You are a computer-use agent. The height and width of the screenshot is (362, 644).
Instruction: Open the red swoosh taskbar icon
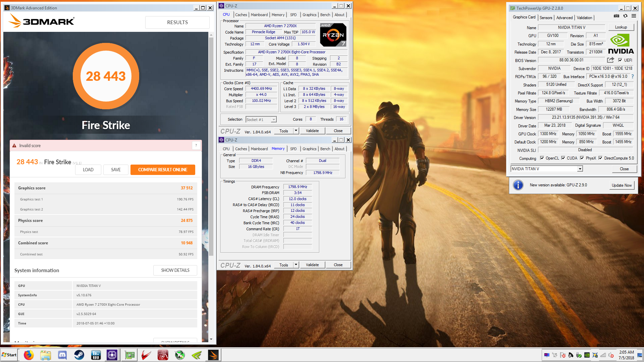point(146,355)
